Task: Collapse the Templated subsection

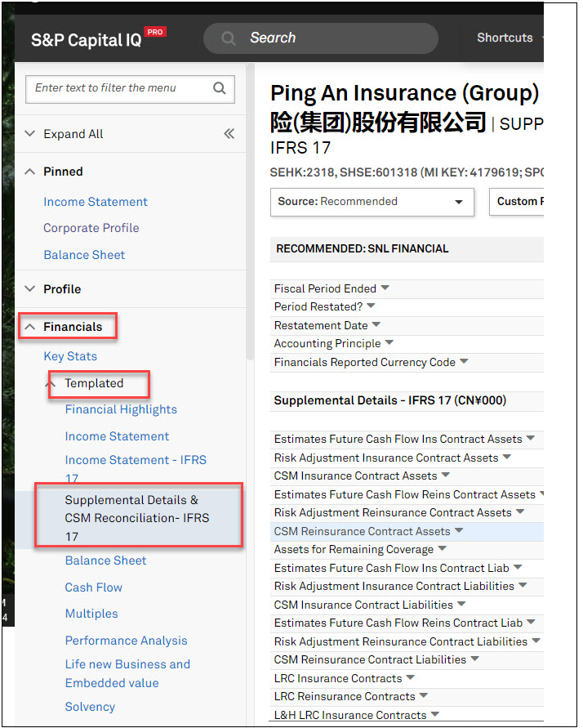Action: point(51,383)
